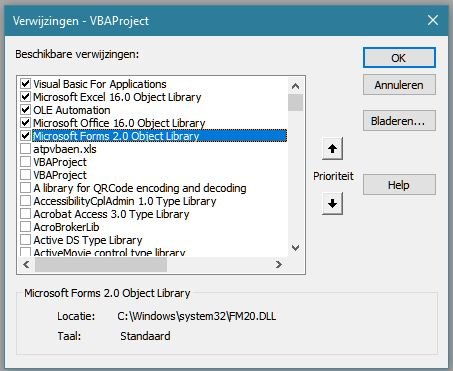
Task: Check the QRCode encoding library checkbox
Action: click(x=25, y=188)
